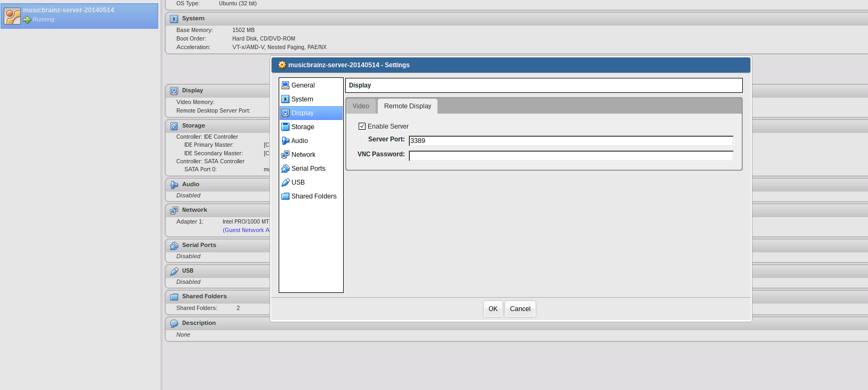Uncheck the Enable Server checkbox

click(x=362, y=126)
